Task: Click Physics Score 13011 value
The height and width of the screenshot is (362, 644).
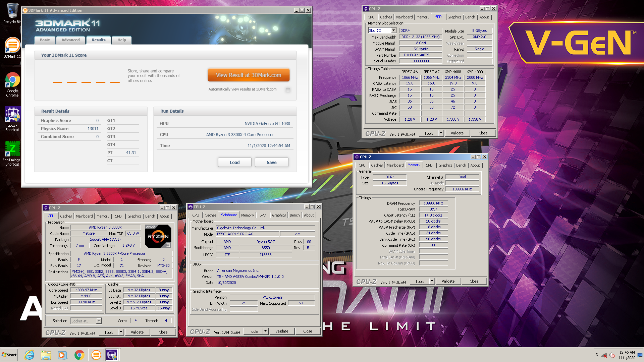Action: click(93, 129)
